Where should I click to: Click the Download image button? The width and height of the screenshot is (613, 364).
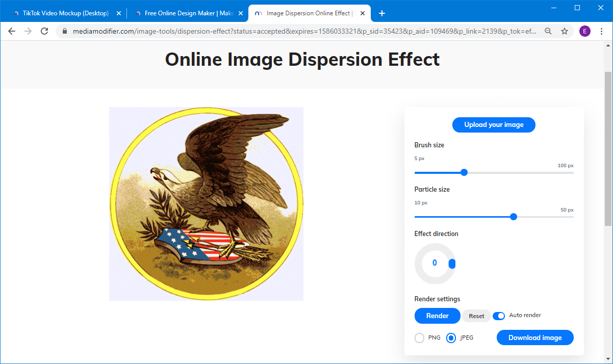(534, 337)
